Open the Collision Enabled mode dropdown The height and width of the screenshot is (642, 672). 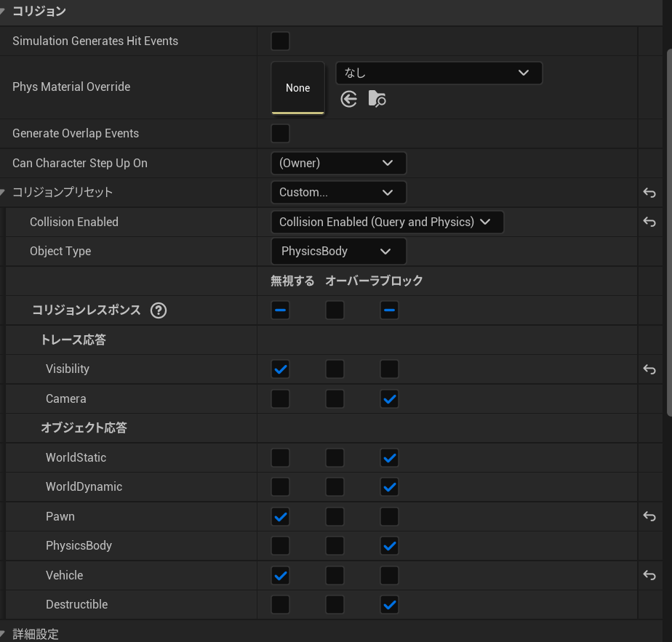(x=388, y=222)
